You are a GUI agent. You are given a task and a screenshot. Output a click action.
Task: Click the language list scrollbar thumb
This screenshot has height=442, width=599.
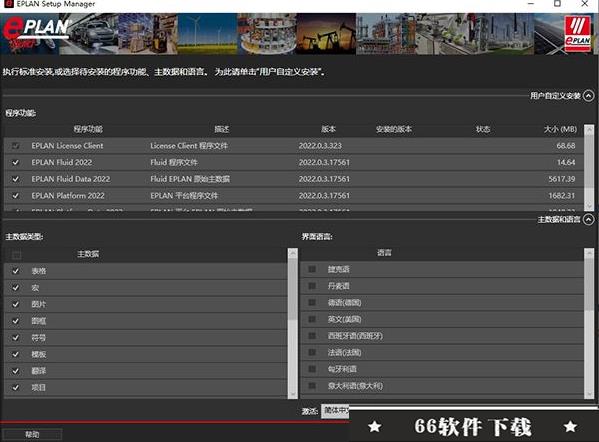(x=589, y=285)
